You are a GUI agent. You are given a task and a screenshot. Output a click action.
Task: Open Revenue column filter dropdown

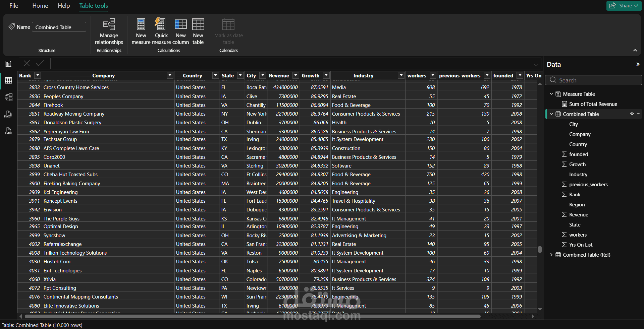(296, 75)
